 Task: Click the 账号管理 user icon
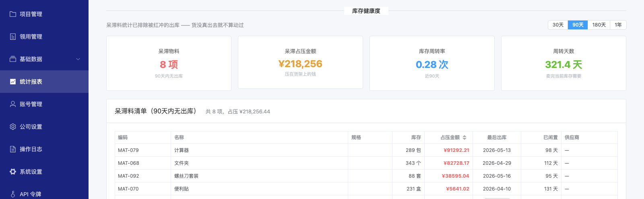tap(13, 104)
